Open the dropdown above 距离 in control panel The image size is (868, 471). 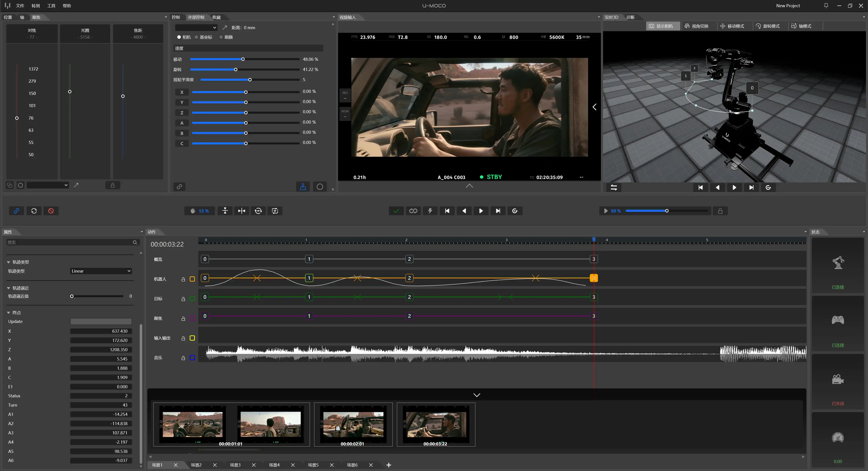point(196,28)
